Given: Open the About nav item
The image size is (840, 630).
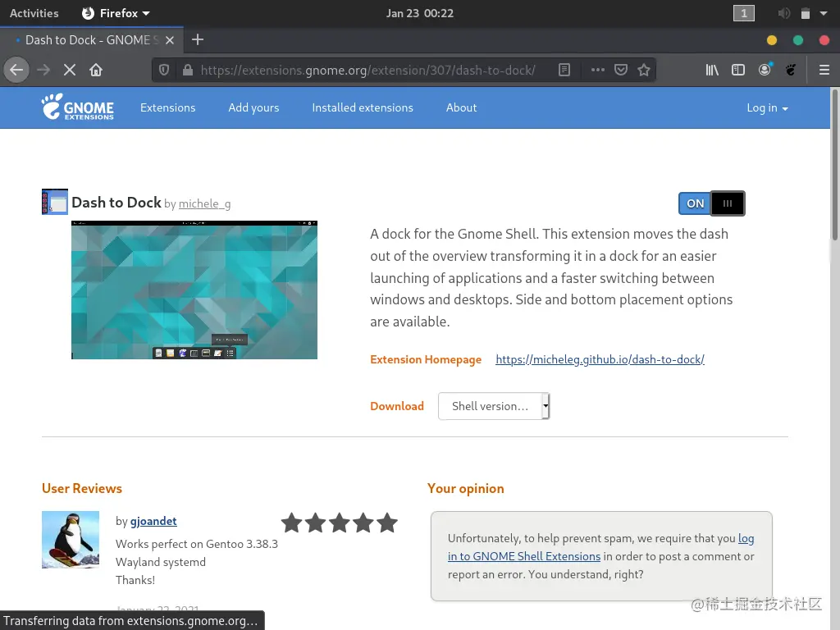Looking at the screenshot, I should [x=461, y=107].
